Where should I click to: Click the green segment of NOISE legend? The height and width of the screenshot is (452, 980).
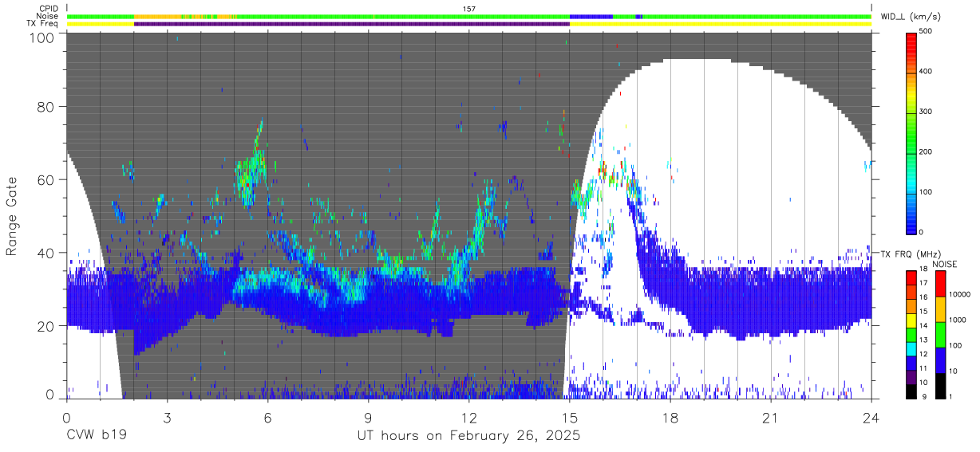pyautogui.click(x=941, y=335)
